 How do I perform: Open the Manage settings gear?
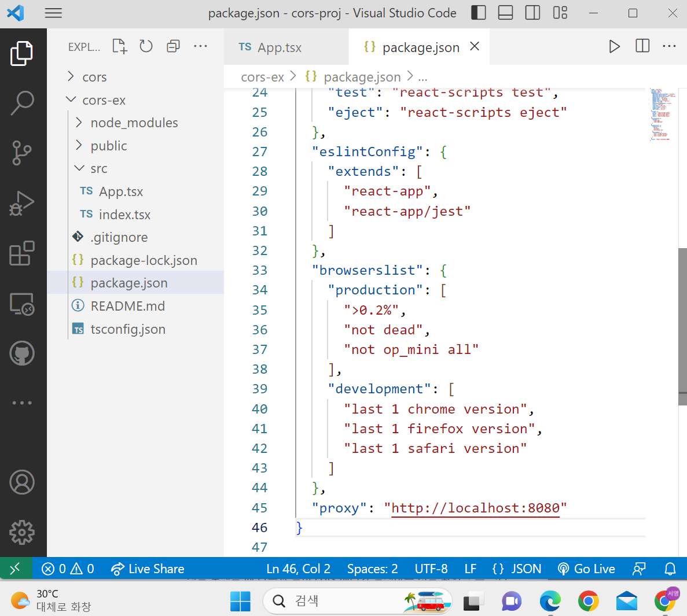22,532
